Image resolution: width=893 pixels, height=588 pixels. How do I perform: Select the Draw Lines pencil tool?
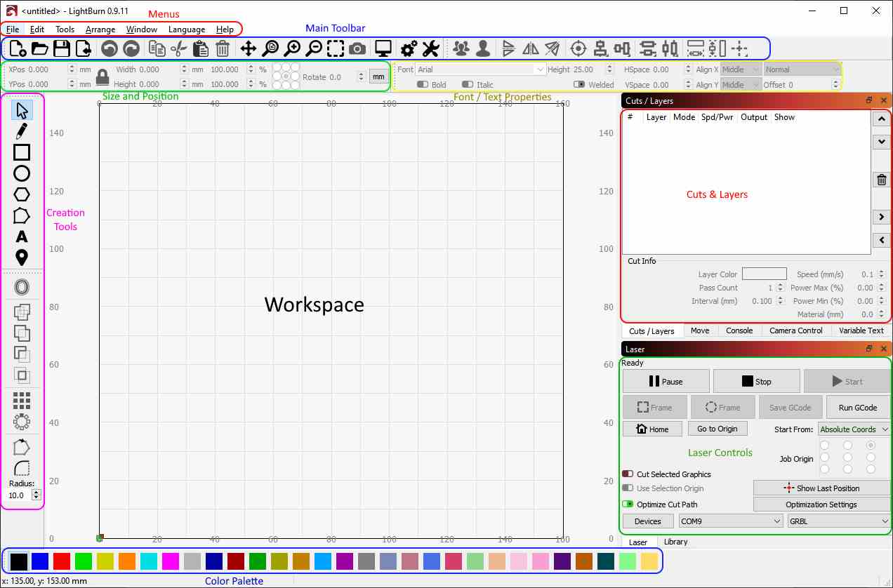pyautogui.click(x=22, y=131)
